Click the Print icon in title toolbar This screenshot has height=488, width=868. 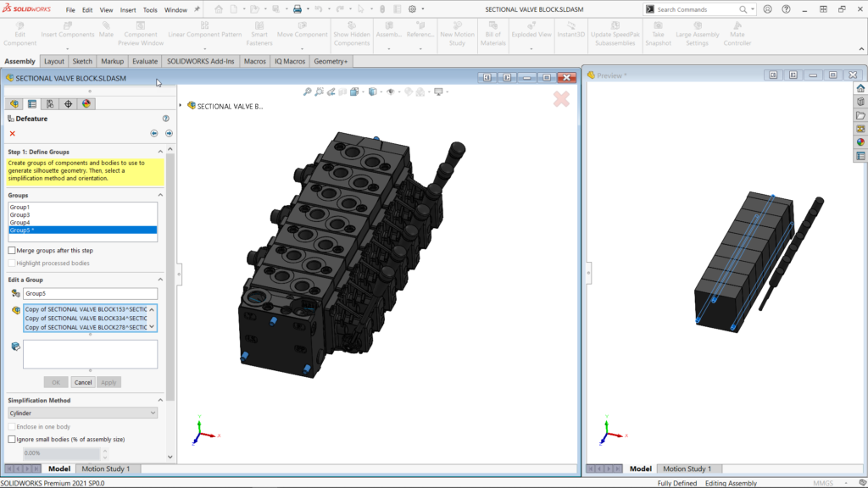click(298, 9)
